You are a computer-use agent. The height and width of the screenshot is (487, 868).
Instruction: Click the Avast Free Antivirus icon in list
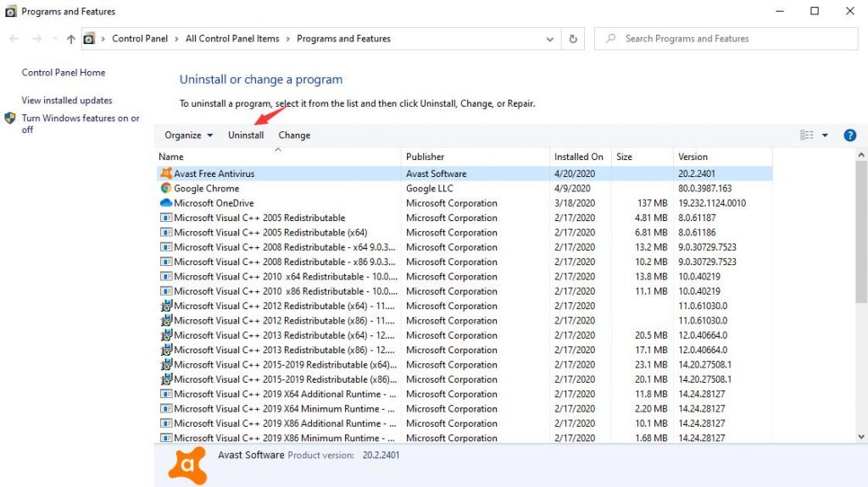coord(166,174)
